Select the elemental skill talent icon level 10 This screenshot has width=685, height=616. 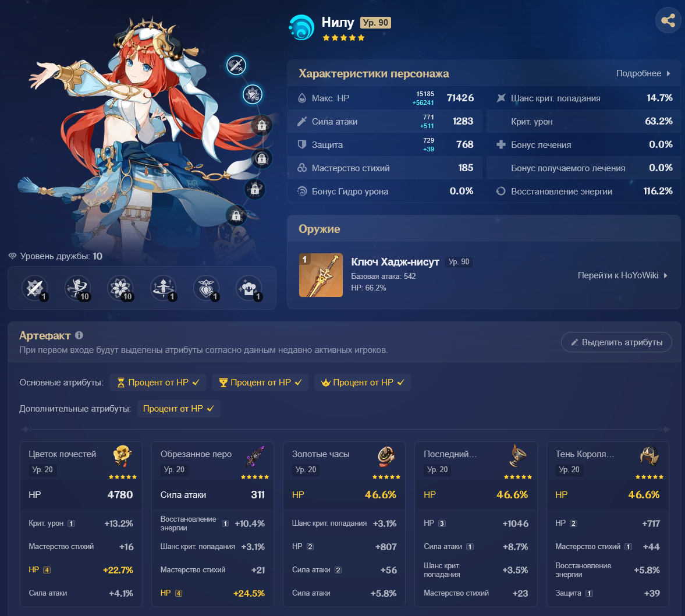tap(77, 288)
